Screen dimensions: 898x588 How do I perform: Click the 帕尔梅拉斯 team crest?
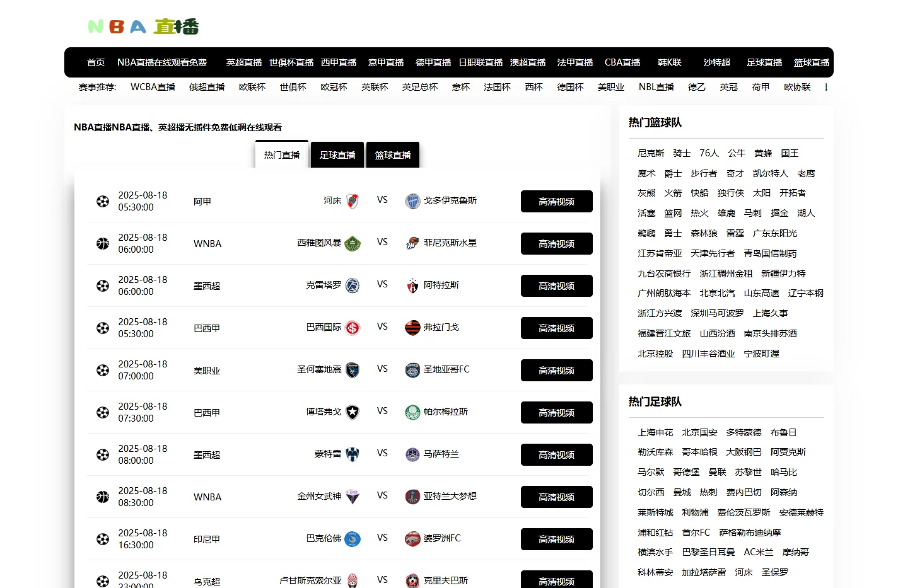412,412
